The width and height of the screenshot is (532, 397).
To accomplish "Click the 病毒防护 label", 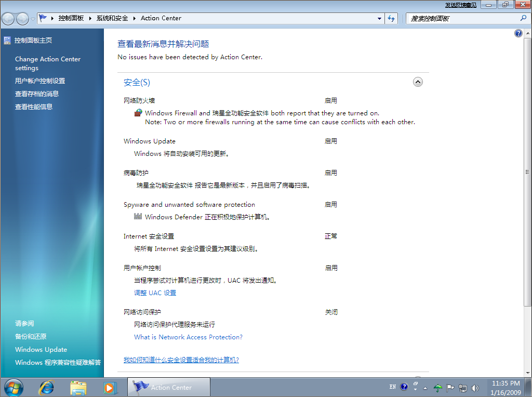I will pos(136,173).
